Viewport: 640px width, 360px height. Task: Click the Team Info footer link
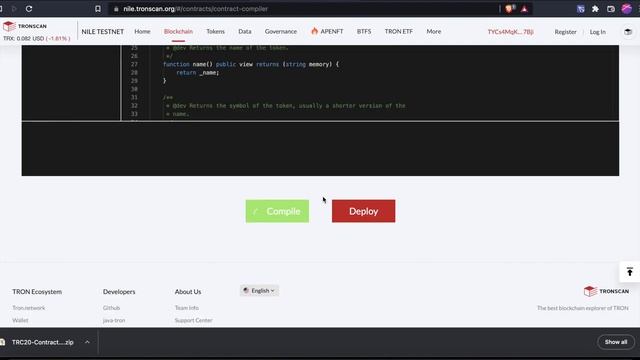click(x=187, y=308)
